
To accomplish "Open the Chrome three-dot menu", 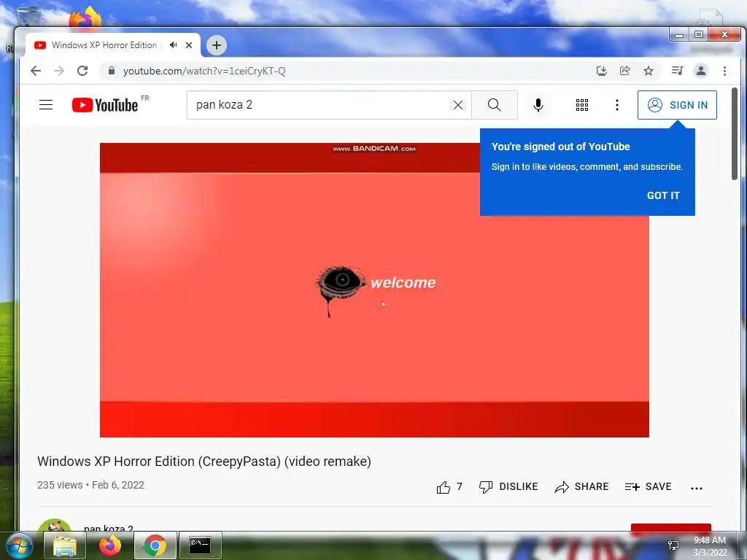I will pyautogui.click(x=724, y=71).
